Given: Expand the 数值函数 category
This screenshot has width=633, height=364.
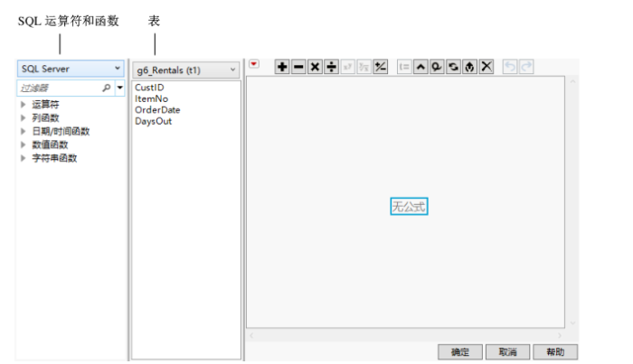Looking at the screenshot, I should pyautogui.click(x=23, y=145).
